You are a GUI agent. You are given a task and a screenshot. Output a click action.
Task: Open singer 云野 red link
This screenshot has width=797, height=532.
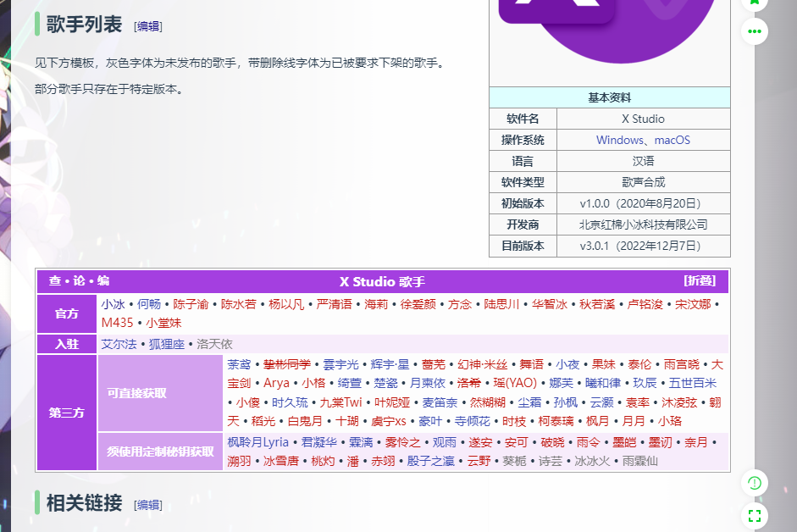479,462
